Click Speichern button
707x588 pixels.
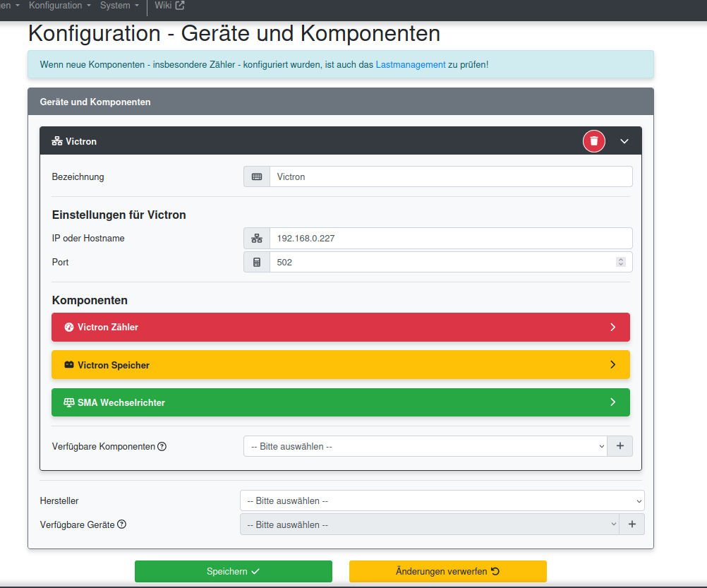pos(234,571)
